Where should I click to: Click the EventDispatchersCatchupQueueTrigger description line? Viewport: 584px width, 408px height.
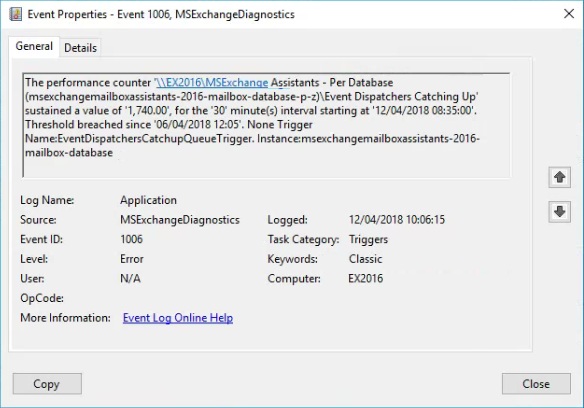tap(253, 139)
